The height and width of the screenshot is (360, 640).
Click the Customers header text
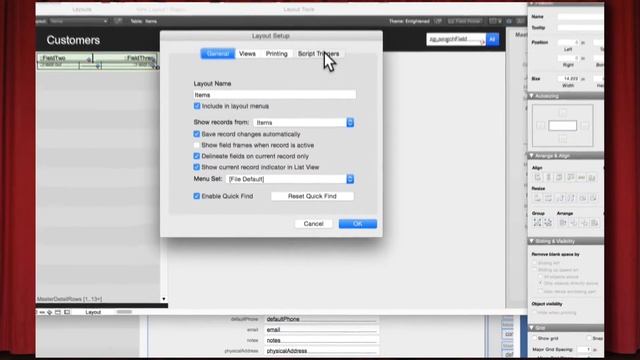coord(73,40)
